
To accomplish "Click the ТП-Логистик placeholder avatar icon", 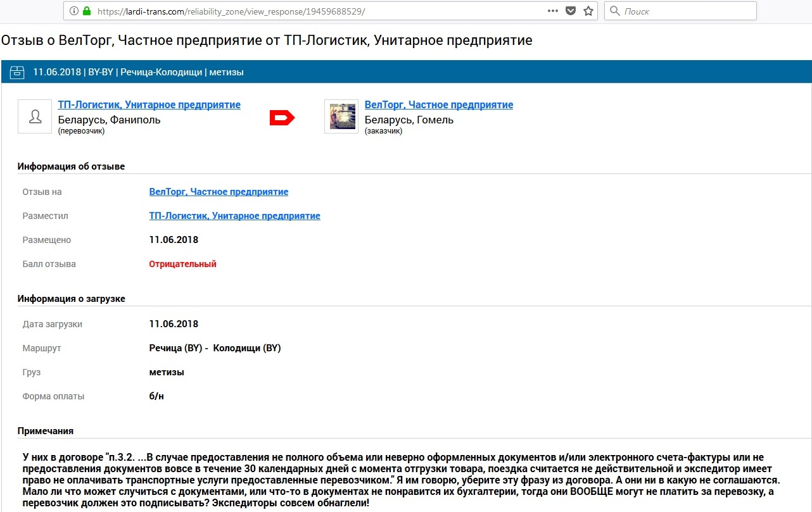I will click(35, 116).
